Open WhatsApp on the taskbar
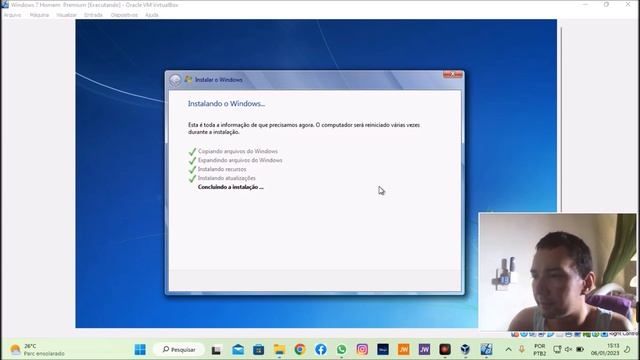640x360 pixels. [342, 350]
